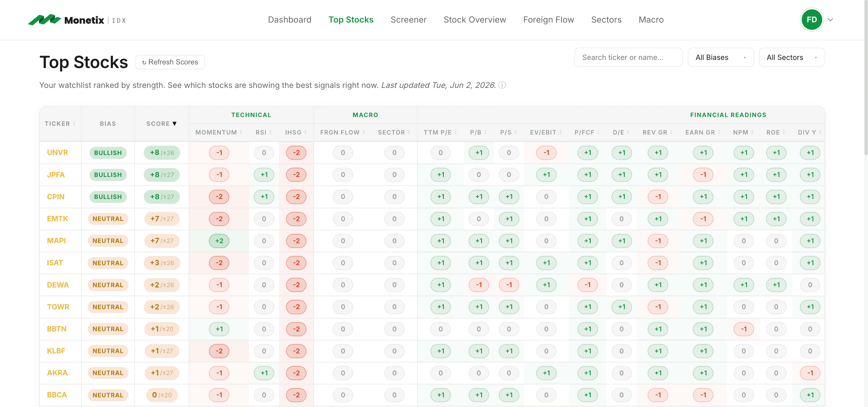Click AKRA's -1 DIV Y badge
868x407 pixels.
(x=810, y=373)
